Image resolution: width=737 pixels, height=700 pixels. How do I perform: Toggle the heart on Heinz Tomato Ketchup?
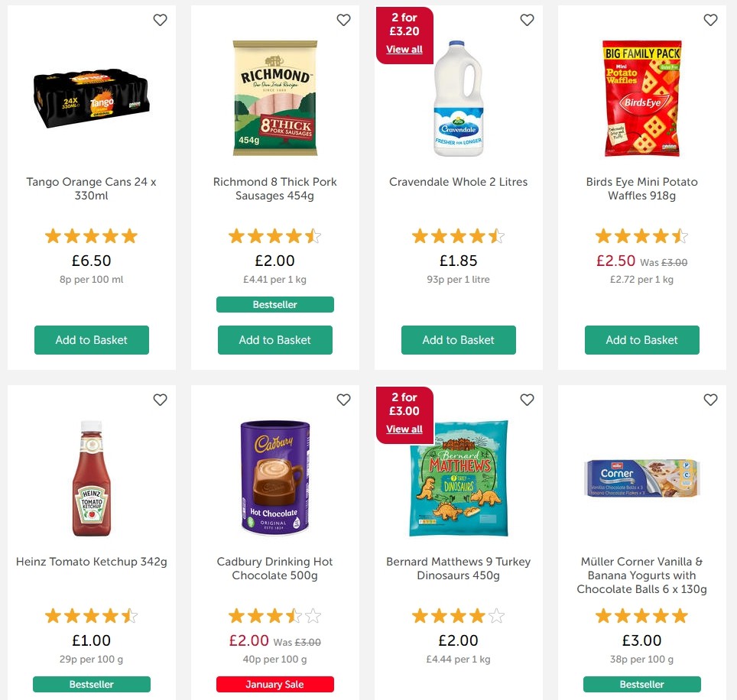click(x=160, y=400)
